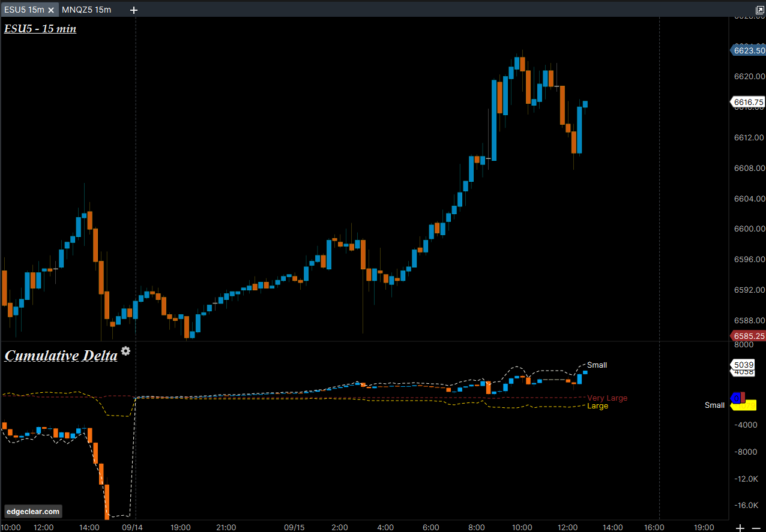Pop out chart window icon
This screenshot has width=766, height=532.
tap(759, 10)
